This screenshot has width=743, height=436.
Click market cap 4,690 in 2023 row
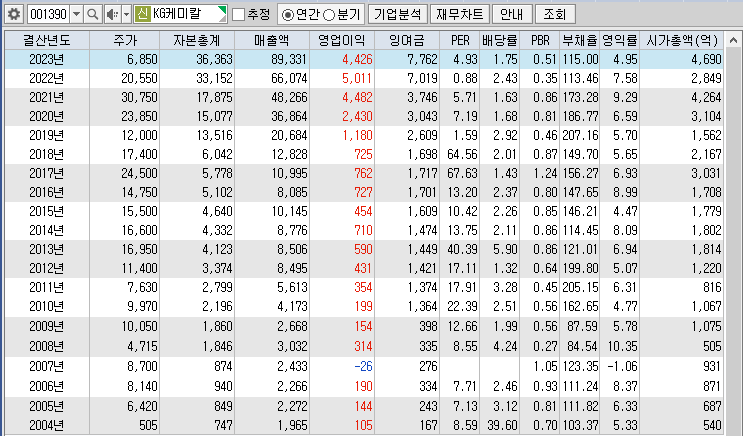tap(706, 59)
